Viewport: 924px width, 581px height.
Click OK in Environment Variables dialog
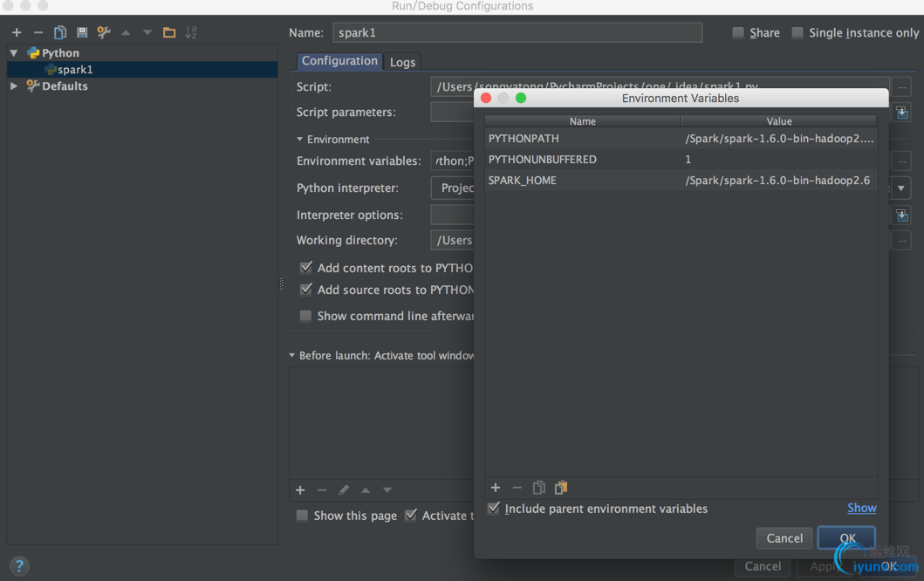click(847, 538)
